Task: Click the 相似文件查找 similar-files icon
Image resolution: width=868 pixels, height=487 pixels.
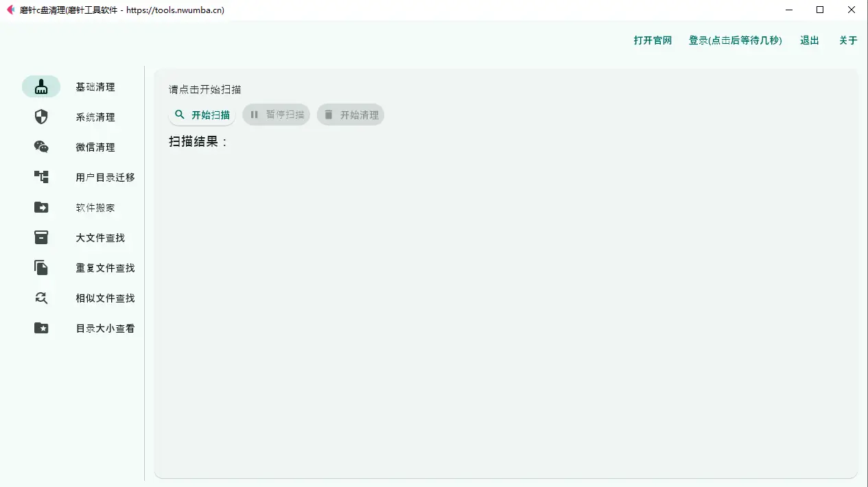Action: pos(40,298)
